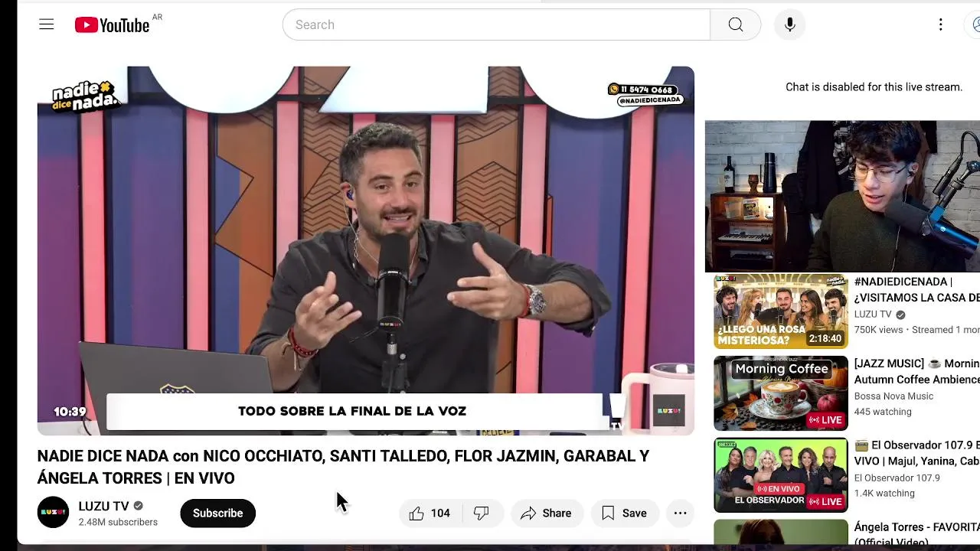Open El Observador live stream thumbnail
980x551 pixels.
pos(781,475)
